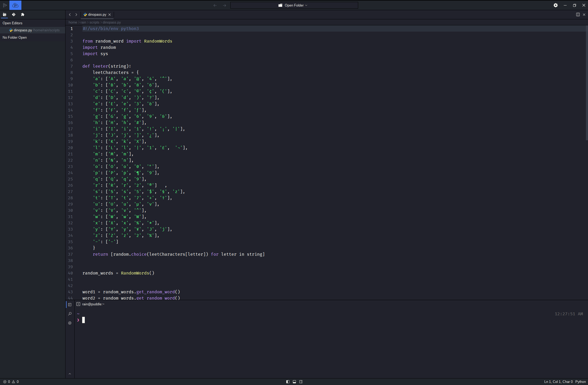
Task: Toggle right panel visibility in status bar
Action: 301,382
